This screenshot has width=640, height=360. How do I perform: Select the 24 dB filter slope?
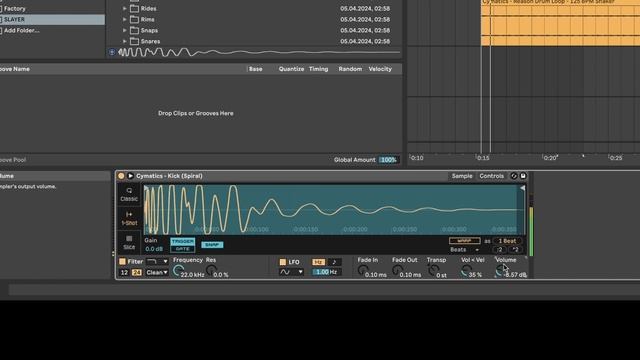136,272
